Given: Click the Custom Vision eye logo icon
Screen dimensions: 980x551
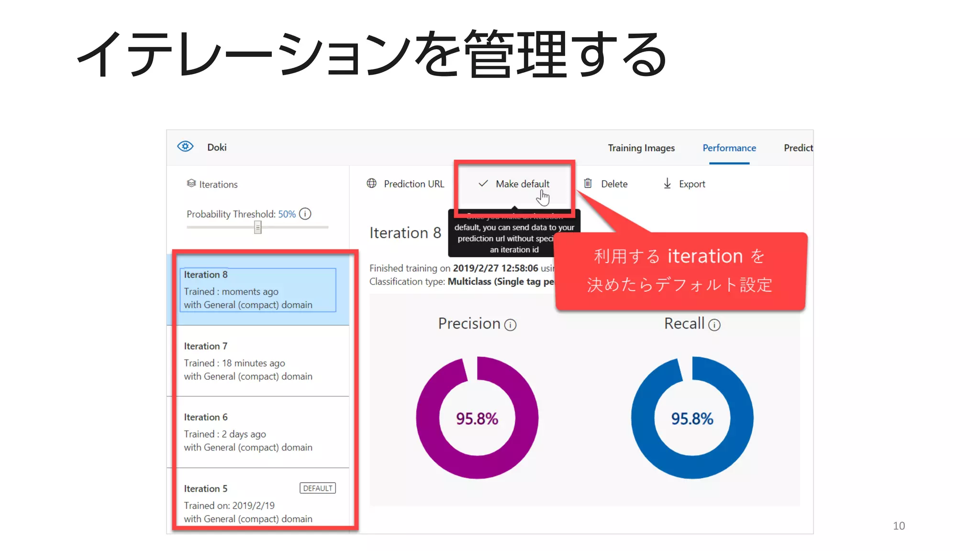Looking at the screenshot, I should [x=185, y=146].
